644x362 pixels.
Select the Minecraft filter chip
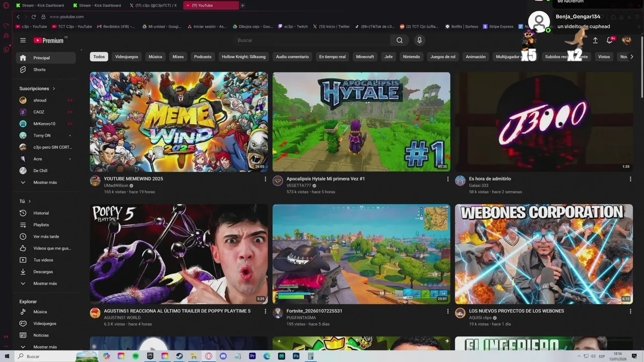[x=365, y=57]
